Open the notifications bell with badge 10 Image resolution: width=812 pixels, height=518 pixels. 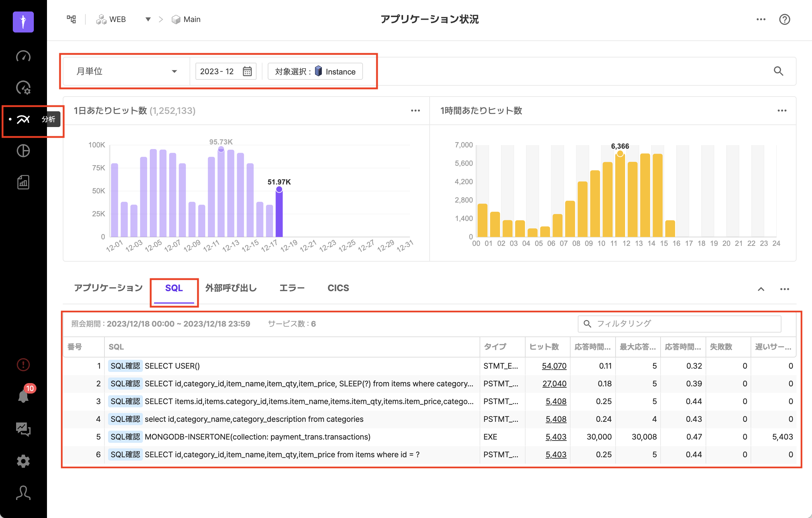[x=23, y=396]
